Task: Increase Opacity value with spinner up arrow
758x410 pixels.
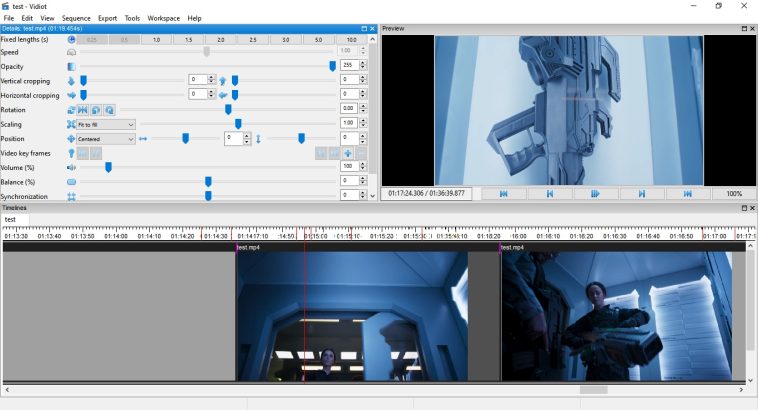Action: (x=363, y=62)
